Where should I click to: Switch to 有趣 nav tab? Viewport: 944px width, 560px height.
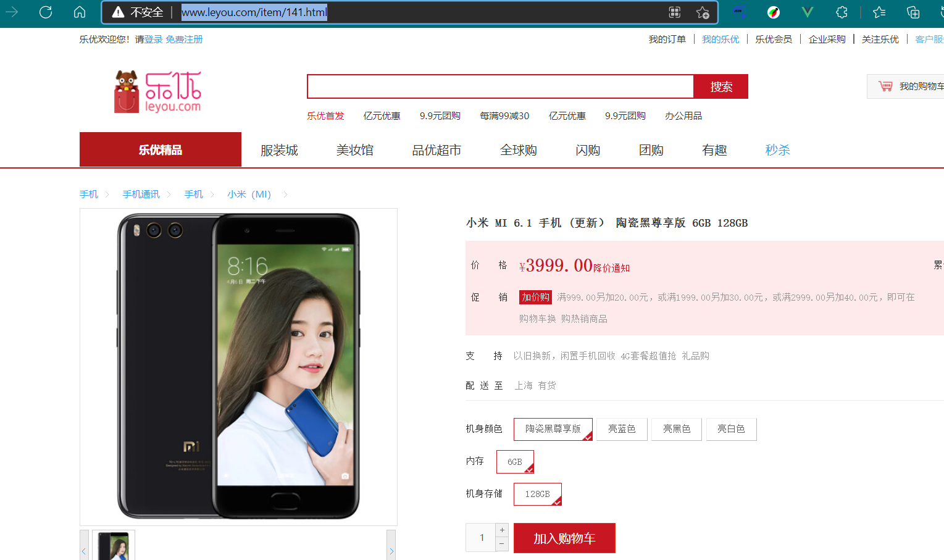pos(714,150)
